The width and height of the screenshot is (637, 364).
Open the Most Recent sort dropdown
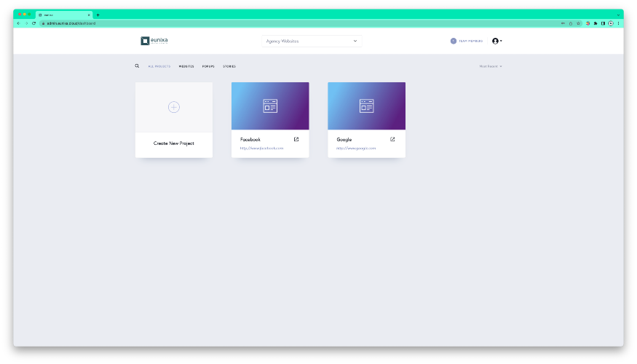(x=491, y=66)
